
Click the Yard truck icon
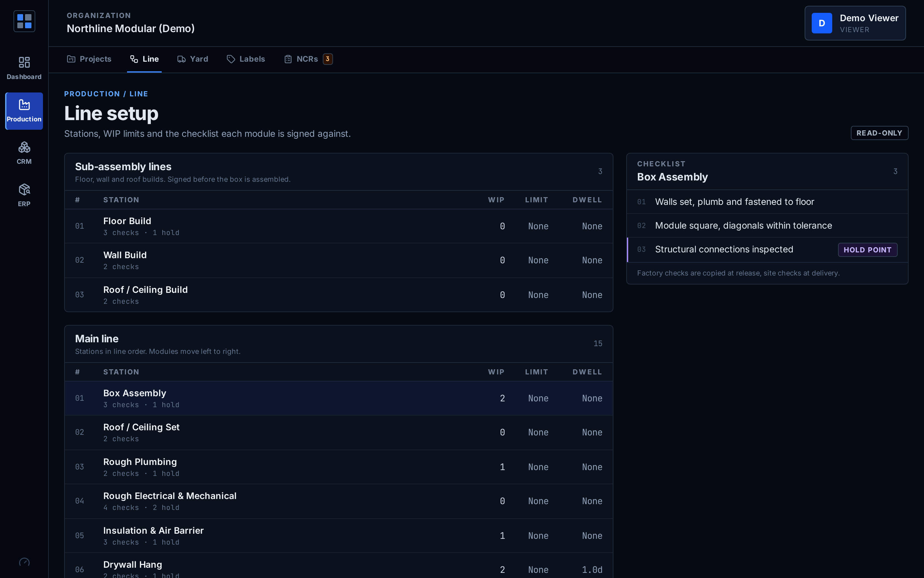point(181,59)
